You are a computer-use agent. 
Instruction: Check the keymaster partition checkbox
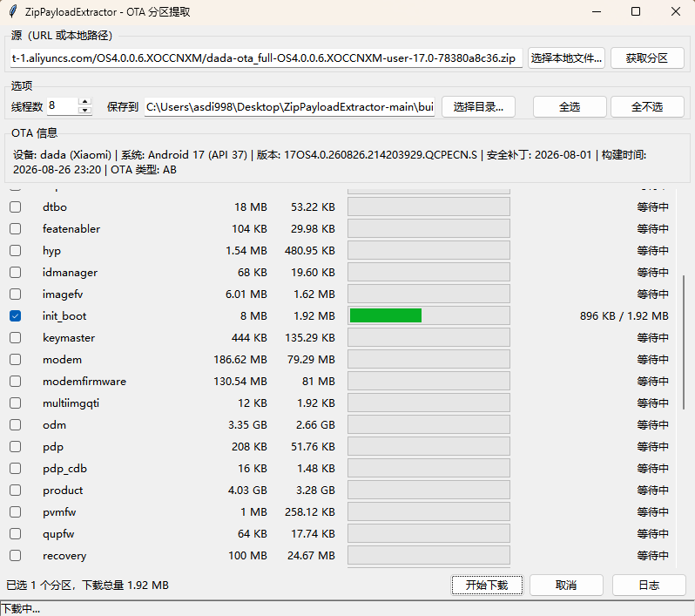pos(16,337)
